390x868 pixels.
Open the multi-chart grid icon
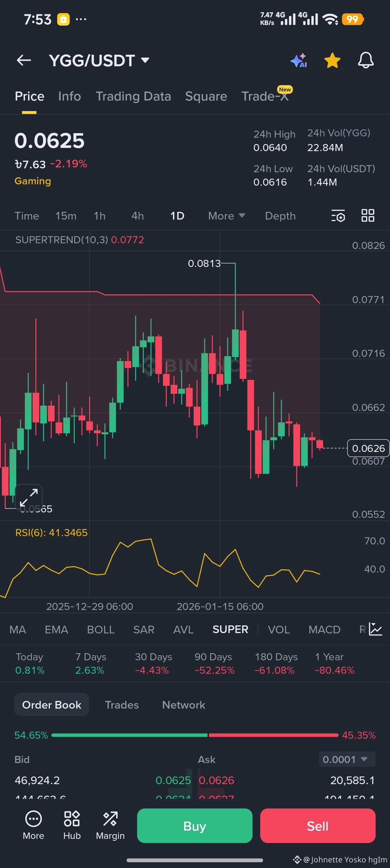368,216
